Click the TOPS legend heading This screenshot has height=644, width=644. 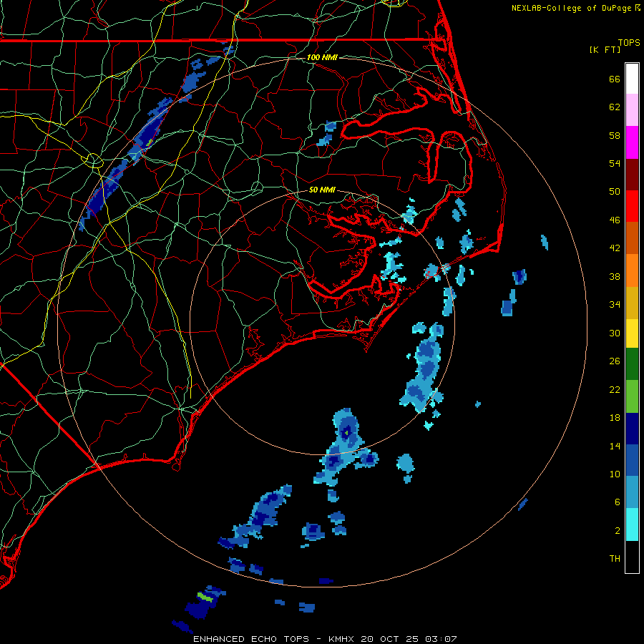(x=629, y=43)
